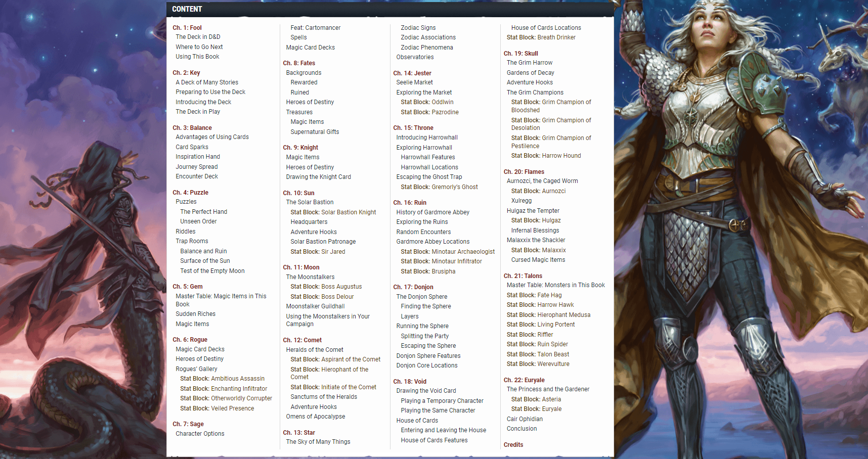The width and height of the screenshot is (868, 459).
Task: Open Ch. 16: Ruin chapter
Action: coord(410,203)
